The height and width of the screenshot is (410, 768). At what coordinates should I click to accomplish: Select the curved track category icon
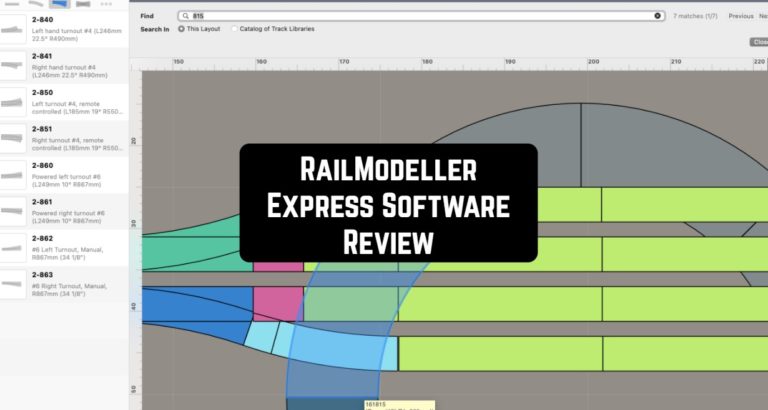36,4
